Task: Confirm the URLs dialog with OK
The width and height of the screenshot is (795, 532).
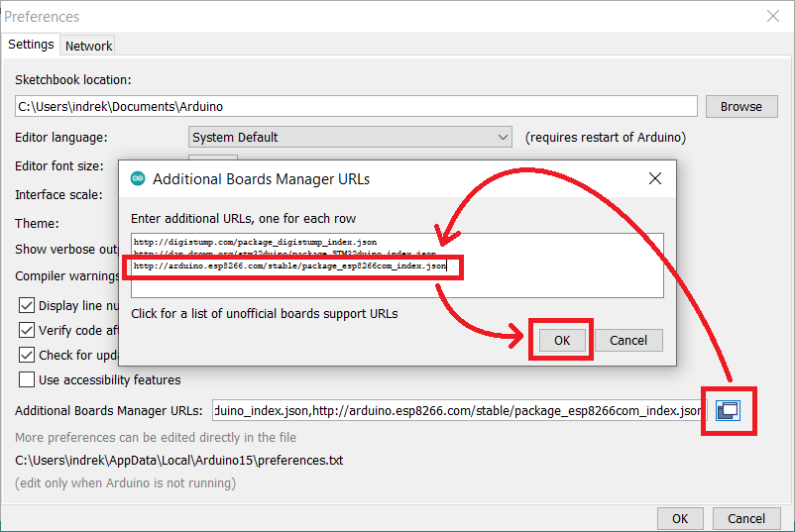Action: (562, 340)
